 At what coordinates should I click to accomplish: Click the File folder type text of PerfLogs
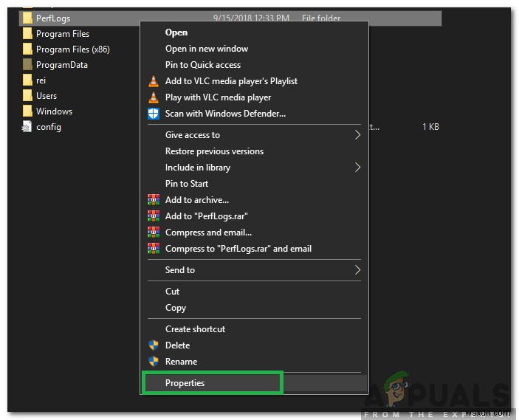tap(320, 18)
